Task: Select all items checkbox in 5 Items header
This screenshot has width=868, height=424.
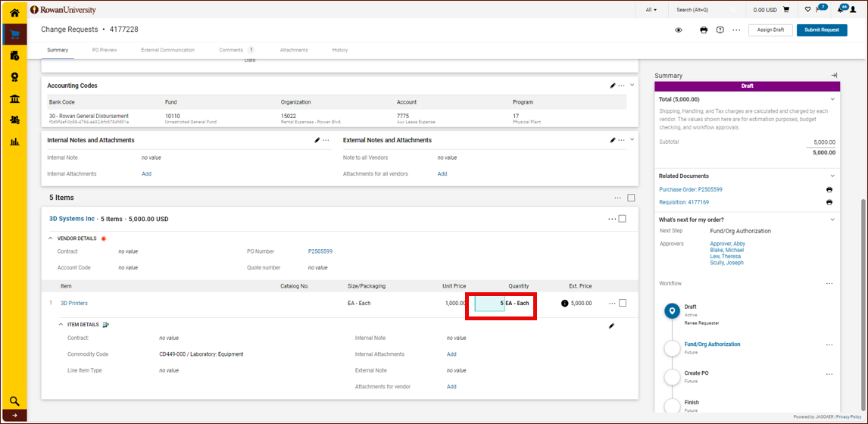Action: (x=631, y=198)
